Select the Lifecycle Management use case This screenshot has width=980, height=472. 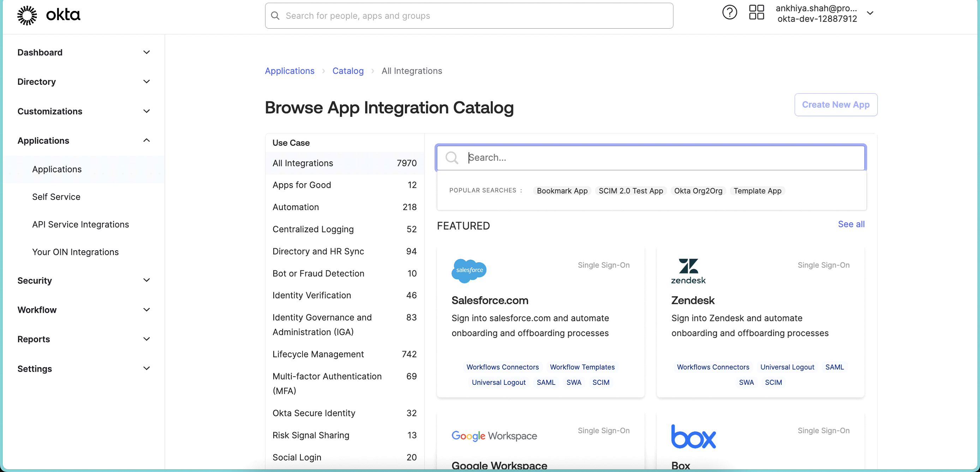(318, 354)
